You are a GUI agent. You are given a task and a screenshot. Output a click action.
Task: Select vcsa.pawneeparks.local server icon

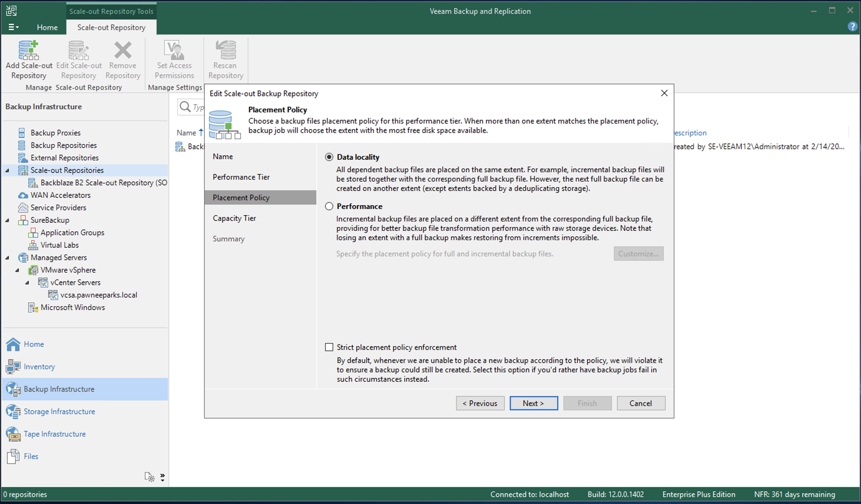(x=53, y=295)
